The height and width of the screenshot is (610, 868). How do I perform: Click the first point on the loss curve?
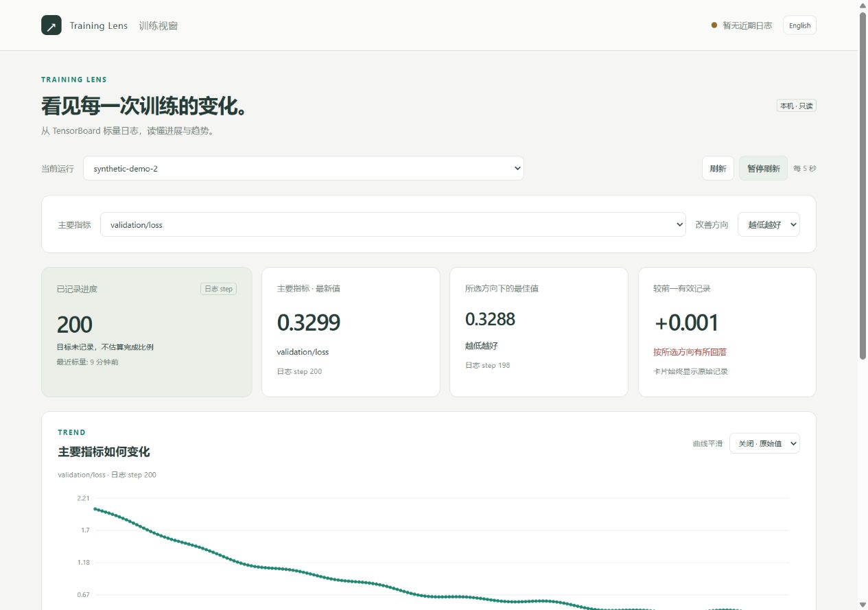coord(95,508)
